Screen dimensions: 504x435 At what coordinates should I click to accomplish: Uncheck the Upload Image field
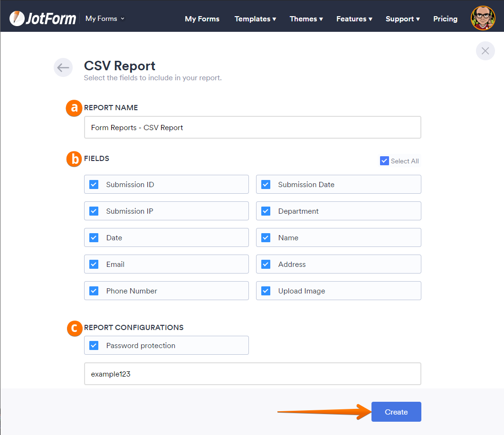point(266,291)
